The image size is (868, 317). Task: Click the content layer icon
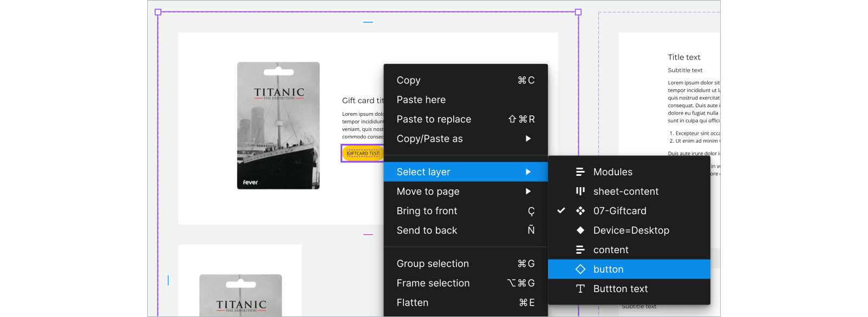pyautogui.click(x=580, y=250)
